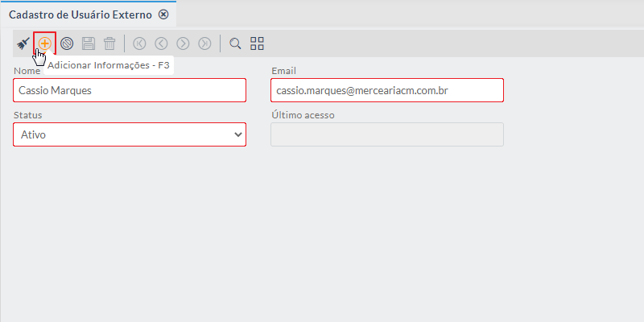The height and width of the screenshot is (322, 644).
Task: Click the Adicionar Informações plus icon
Action: pyautogui.click(x=44, y=43)
